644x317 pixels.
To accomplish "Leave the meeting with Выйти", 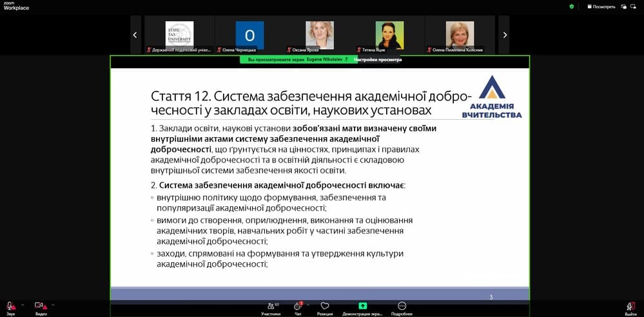I will coord(630,307).
